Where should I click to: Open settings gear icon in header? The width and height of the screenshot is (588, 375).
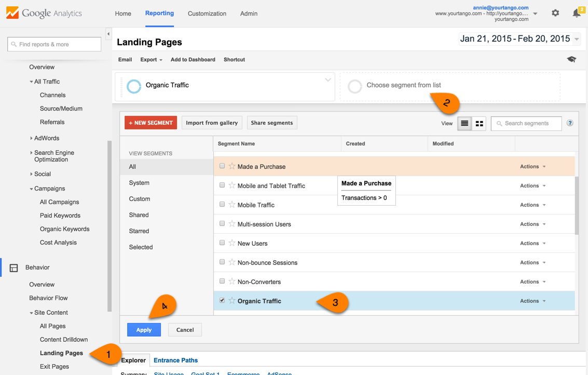(555, 13)
